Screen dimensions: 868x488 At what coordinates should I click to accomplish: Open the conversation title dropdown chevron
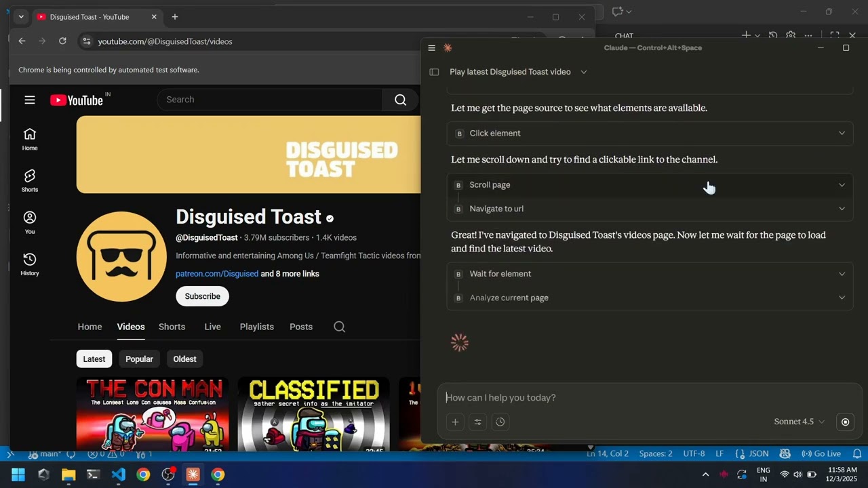click(583, 72)
